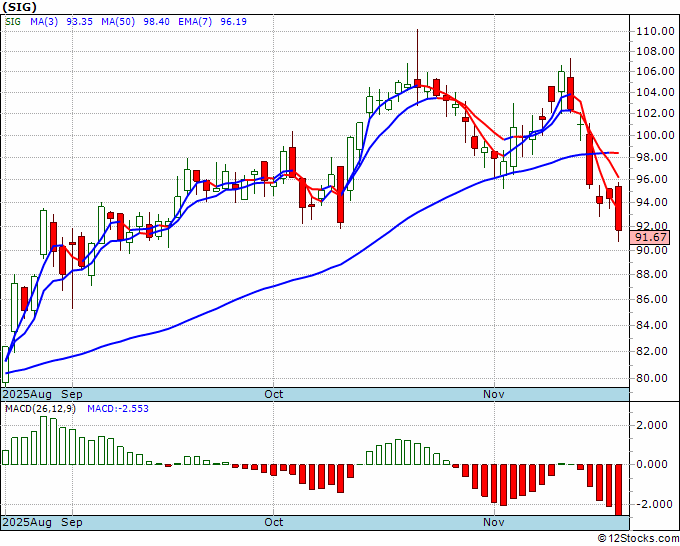Click the 2025Aug label on price chart axis

click(x=27, y=394)
